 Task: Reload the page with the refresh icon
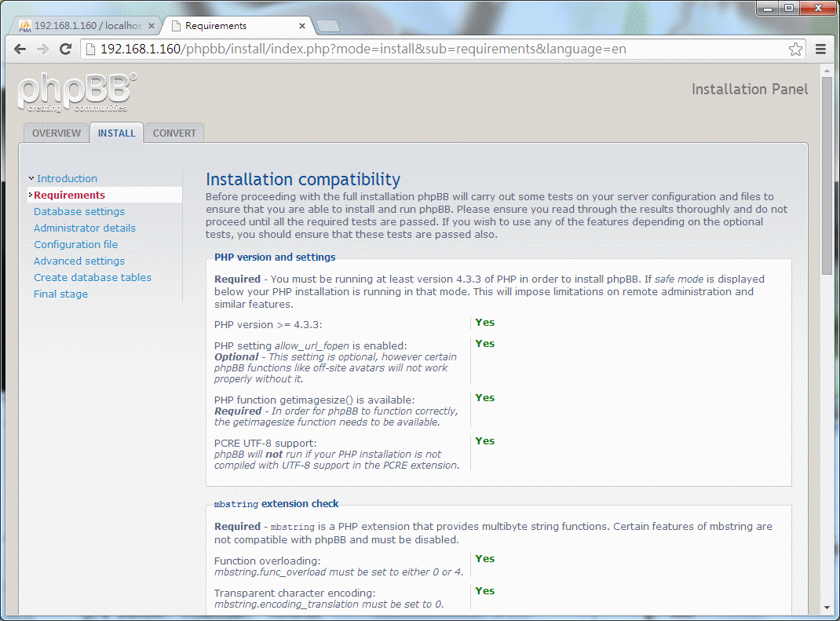[x=65, y=49]
